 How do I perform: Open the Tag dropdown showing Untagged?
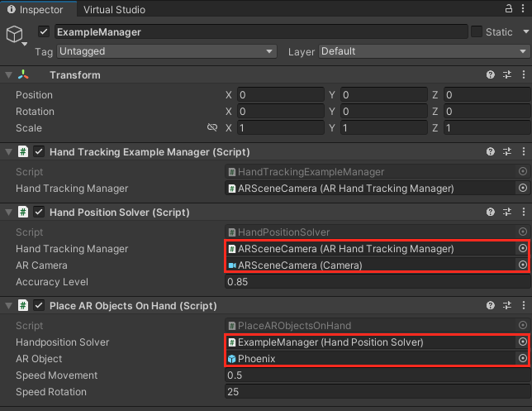166,51
